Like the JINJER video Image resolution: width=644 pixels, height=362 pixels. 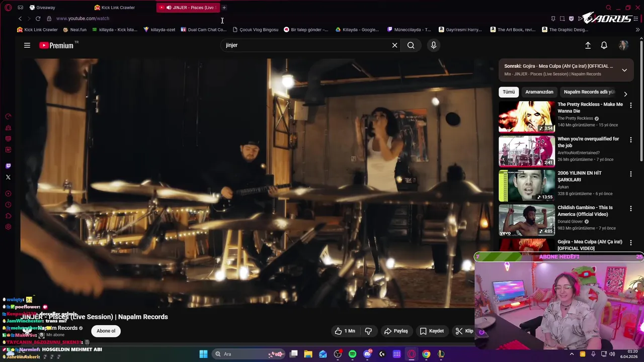[345, 331]
